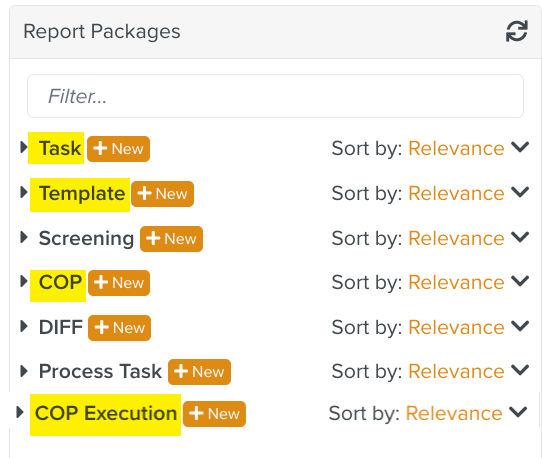Click the refresh icon in Report Packages header
Viewport: 542px width, 458px height.
pyautogui.click(x=516, y=31)
